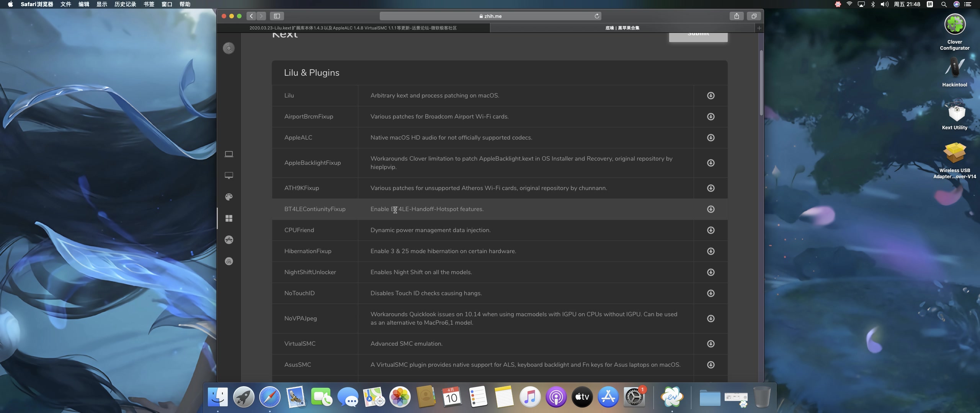
Task: Switch to the Lilu.kext forum tab
Action: click(353, 28)
